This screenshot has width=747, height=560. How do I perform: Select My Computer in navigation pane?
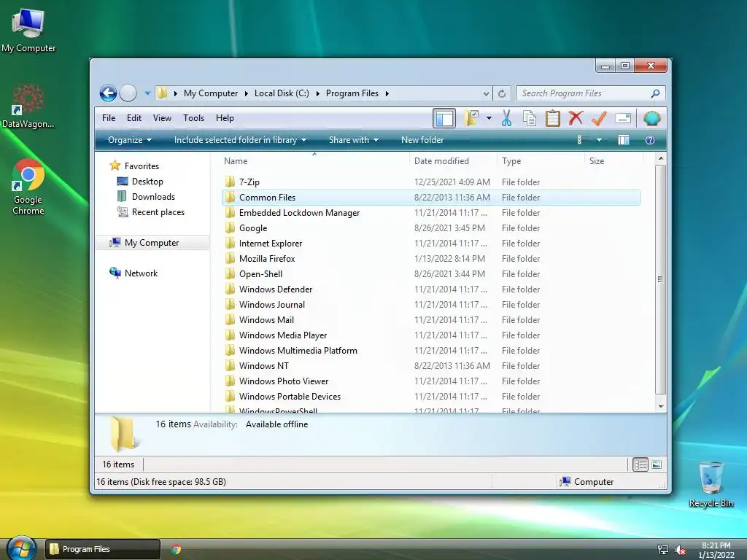pos(152,242)
